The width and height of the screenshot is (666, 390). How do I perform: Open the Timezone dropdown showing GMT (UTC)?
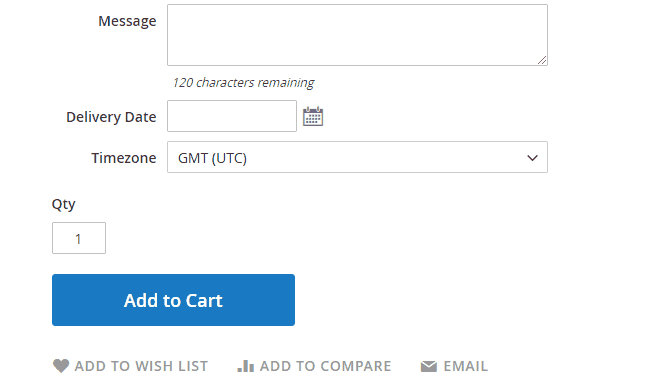[x=357, y=157]
